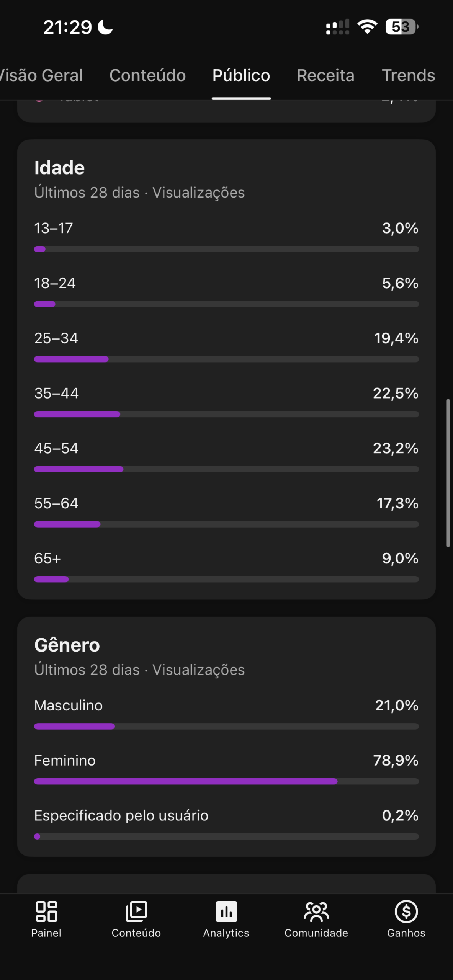Screen dimensions: 453x980
Task: Tap the Wi-Fi status icon
Action: pos(367,27)
